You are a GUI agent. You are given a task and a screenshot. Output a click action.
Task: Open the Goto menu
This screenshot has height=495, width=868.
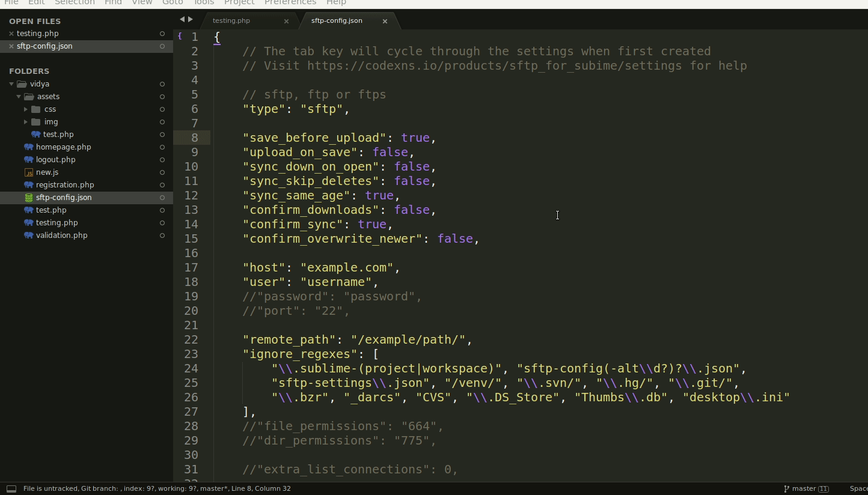pos(173,2)
